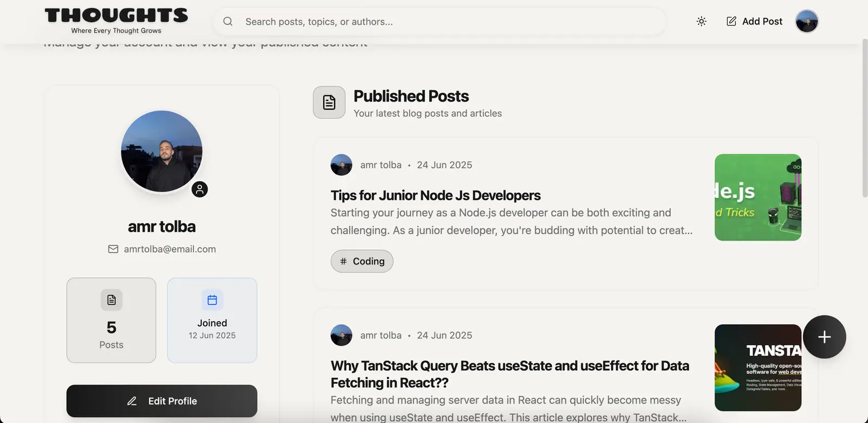The image size is (868, 423).
Task: Click the Add Post button
Action: pyautogui.click(x=755, y=21)
